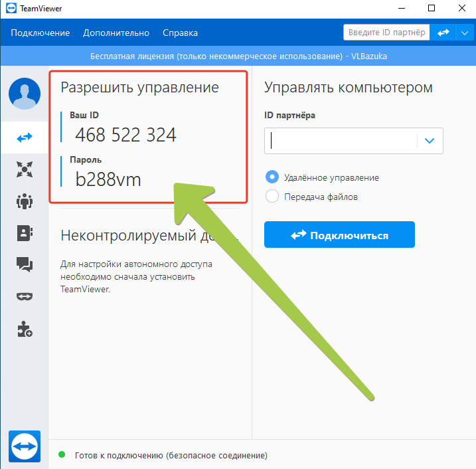
Task: Click the Подключиться button
Action: click(x=339, y=235)
